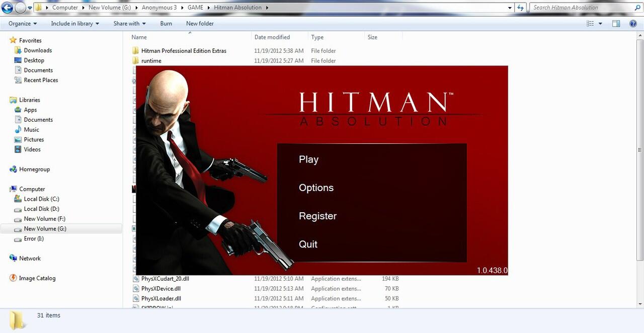Expand the arrow after Computer breadcrumb
Image resolution: width=644 pixels, height=333 pixels.
(83, 8)
